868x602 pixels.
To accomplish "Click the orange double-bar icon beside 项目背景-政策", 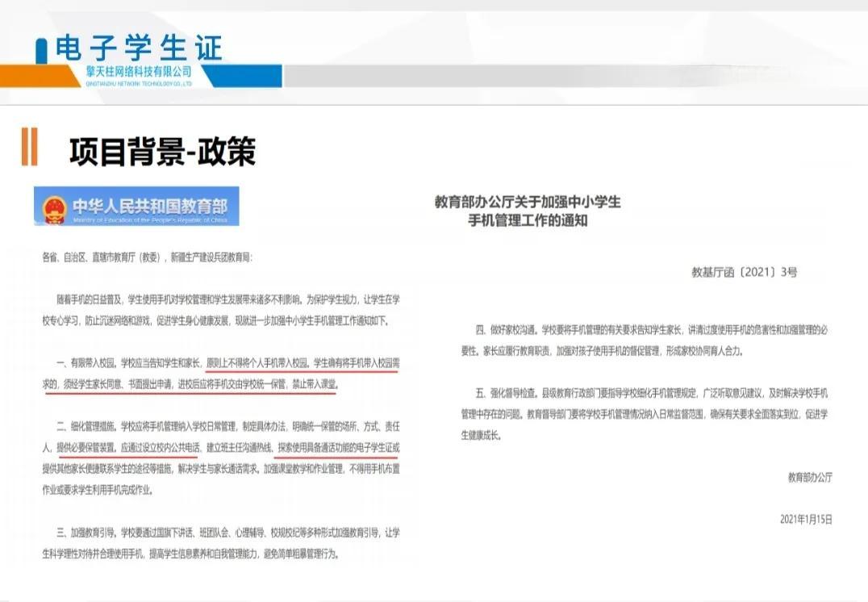I will click(x=29, y=148).
